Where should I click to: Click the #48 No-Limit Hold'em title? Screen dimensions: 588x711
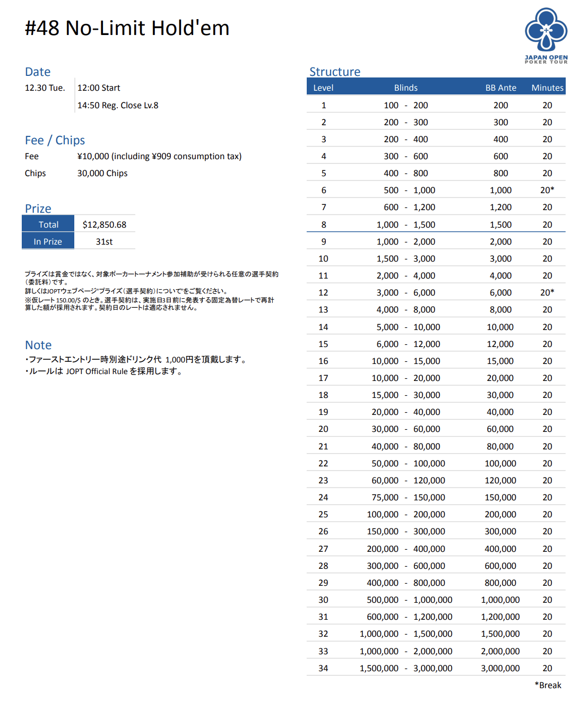(127, 28)
